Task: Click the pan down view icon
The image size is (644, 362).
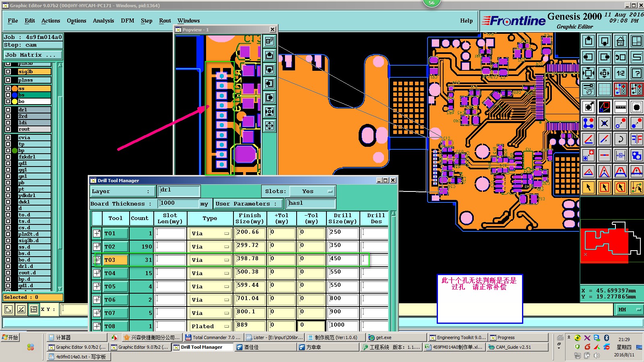Action: pyautogui.click(x=605, y=41)
